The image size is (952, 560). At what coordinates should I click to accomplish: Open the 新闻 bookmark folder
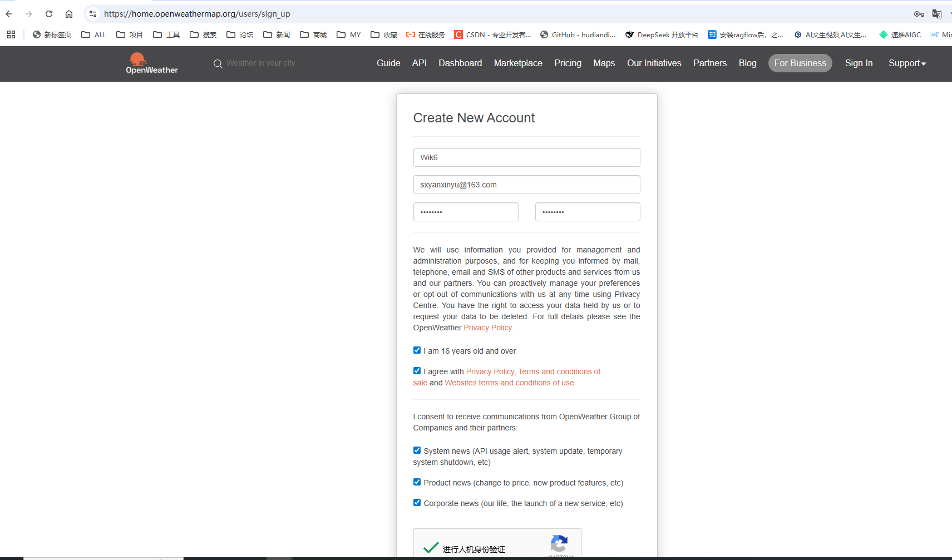[277, 34]
